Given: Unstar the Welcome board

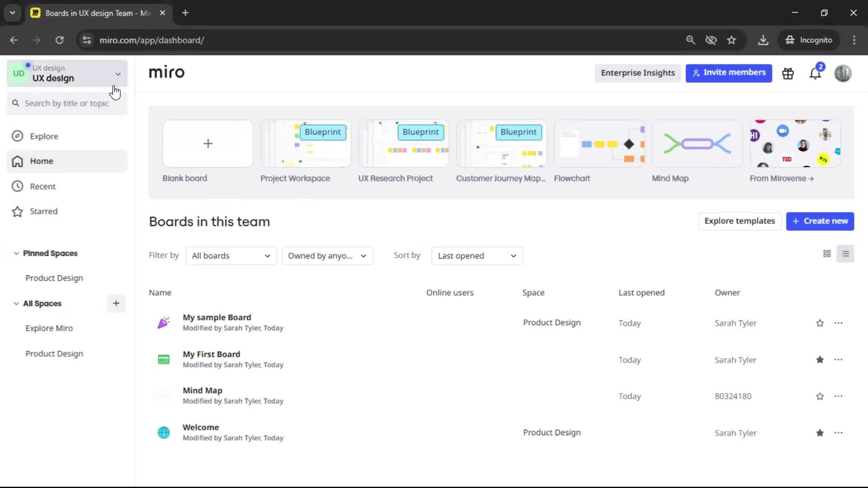Looking at the screenshot, I should tap(820, 433).
